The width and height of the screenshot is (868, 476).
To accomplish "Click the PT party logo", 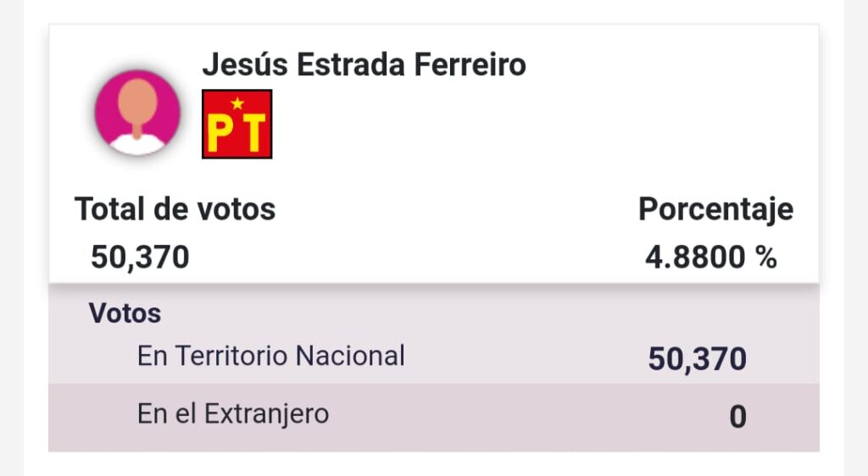I will pos(237,124).
